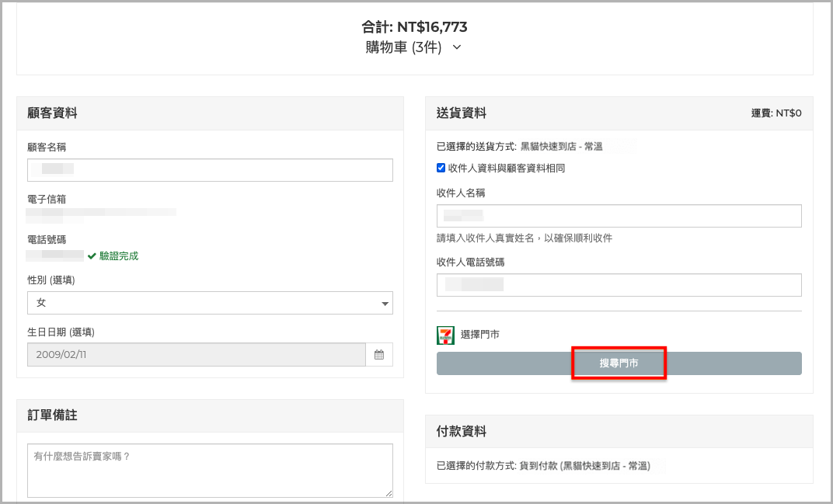Click the 運費: NT$0 text
The image size is (833, 504).
click(x=776, y=113)
